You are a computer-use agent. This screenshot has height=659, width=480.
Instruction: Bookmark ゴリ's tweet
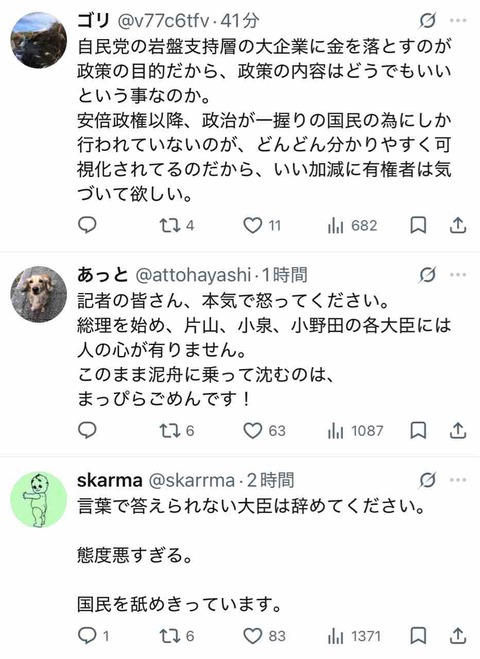(418, 226)
